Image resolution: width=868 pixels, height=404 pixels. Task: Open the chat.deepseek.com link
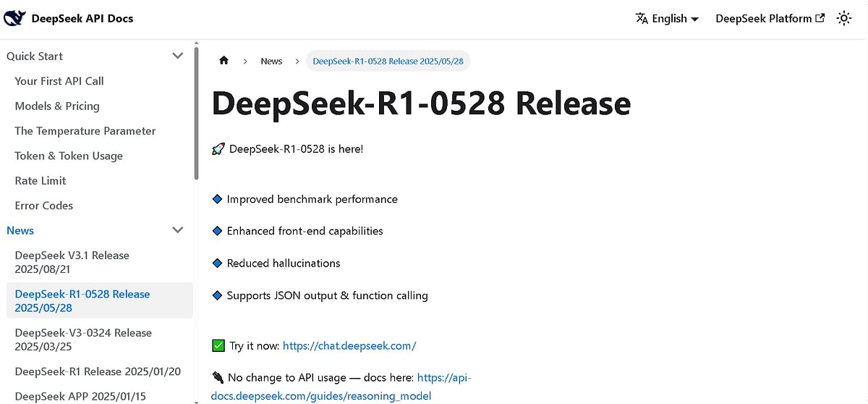pos(349,346)
